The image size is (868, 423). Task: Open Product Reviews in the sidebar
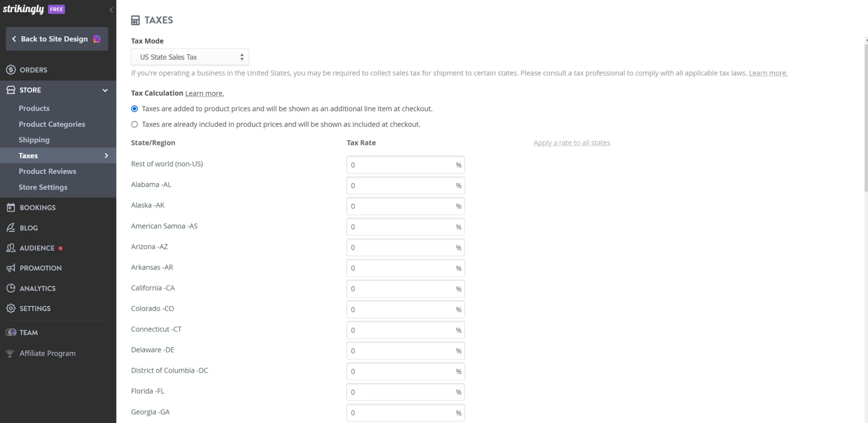[x=47, y=171]
